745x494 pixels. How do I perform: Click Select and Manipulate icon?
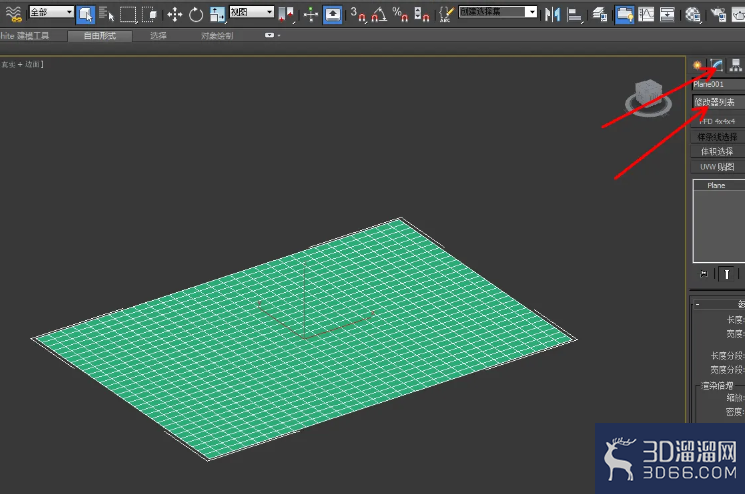(311, 14)
